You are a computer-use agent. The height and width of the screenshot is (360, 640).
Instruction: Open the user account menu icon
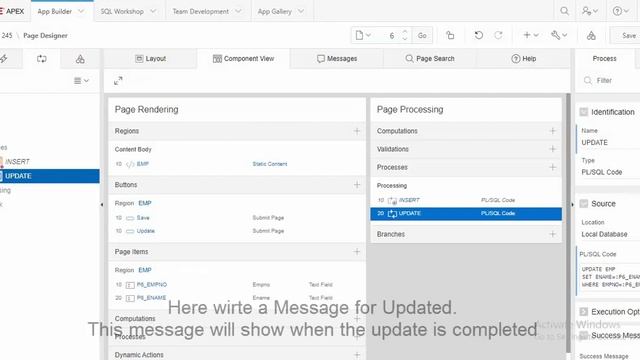point(590,11)
